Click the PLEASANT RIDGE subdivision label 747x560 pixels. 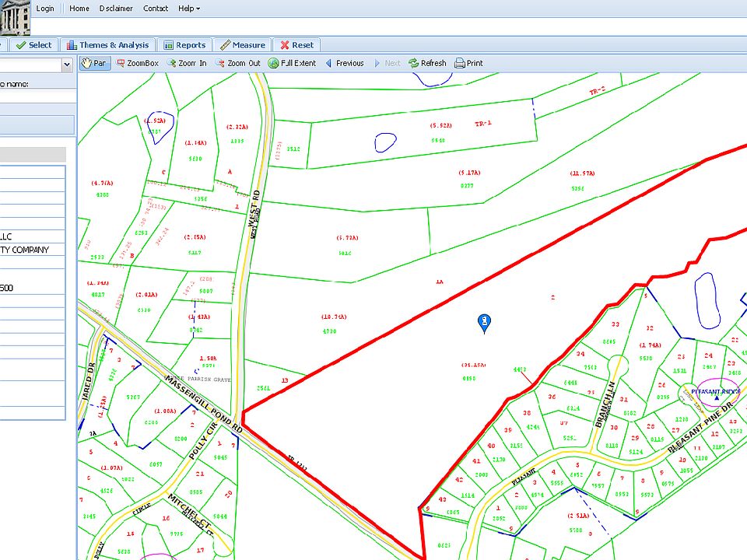716,391
